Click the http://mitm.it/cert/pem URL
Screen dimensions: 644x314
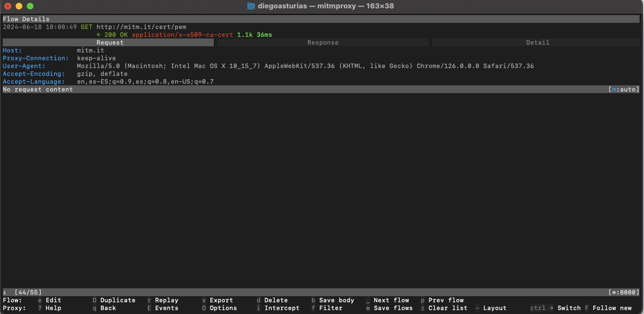(141, 27)
